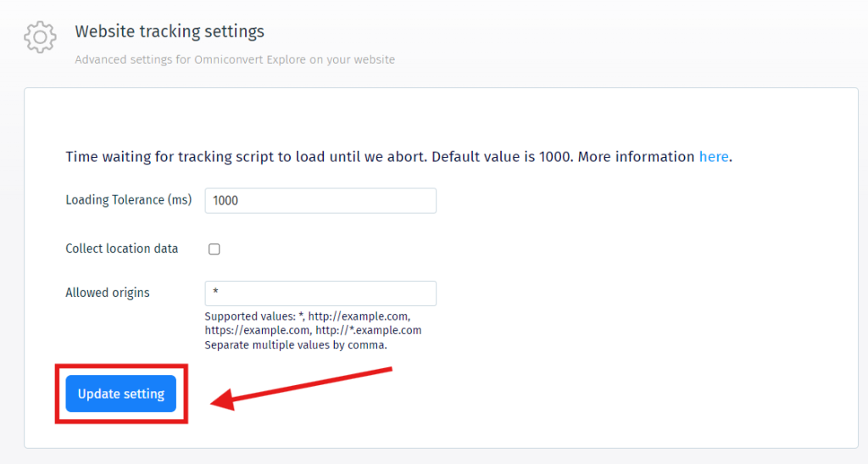Select the 'Allowed origins' field label
Screen dimensions: 868x464
[108, 293]
